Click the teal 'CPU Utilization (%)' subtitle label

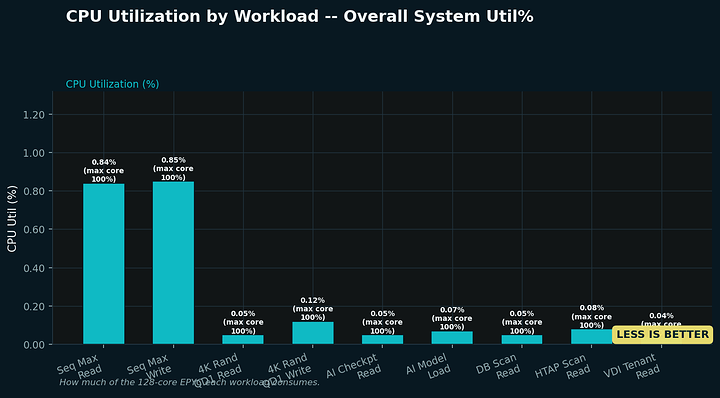tap(112, 84)
